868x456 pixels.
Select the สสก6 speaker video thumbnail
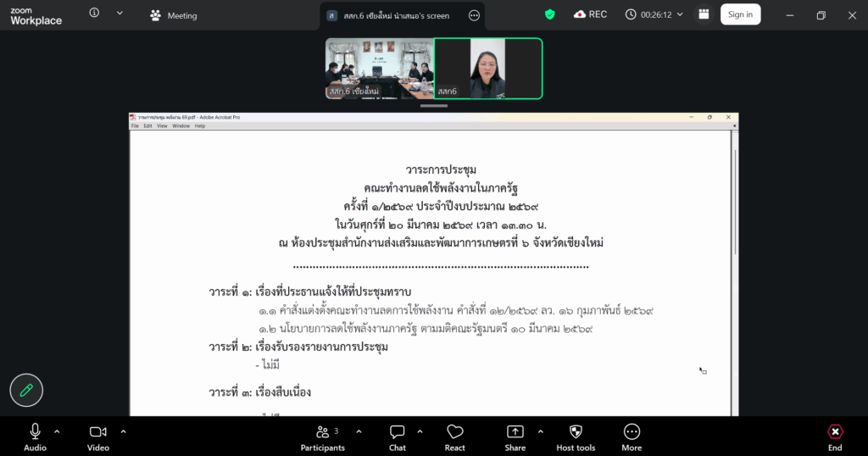(488, 69)
